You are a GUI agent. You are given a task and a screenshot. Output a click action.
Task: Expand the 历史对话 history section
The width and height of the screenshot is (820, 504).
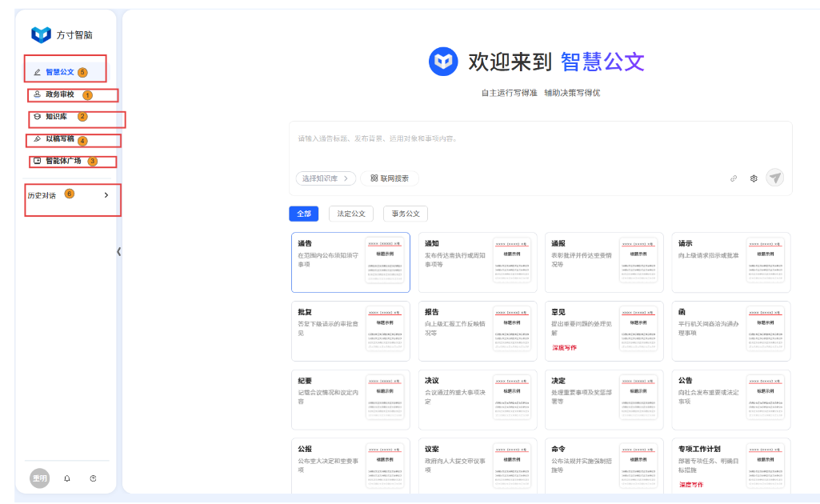click(x=106, y=194)
